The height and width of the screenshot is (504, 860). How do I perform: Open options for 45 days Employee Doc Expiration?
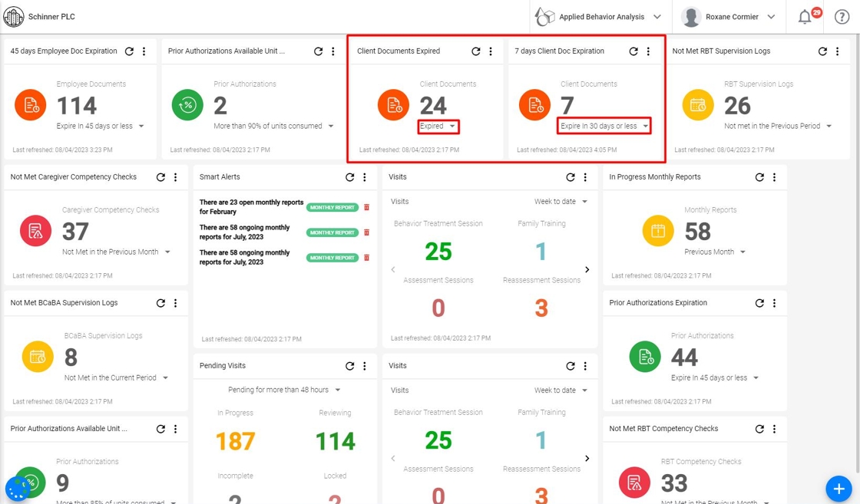[x=144, y=51]
